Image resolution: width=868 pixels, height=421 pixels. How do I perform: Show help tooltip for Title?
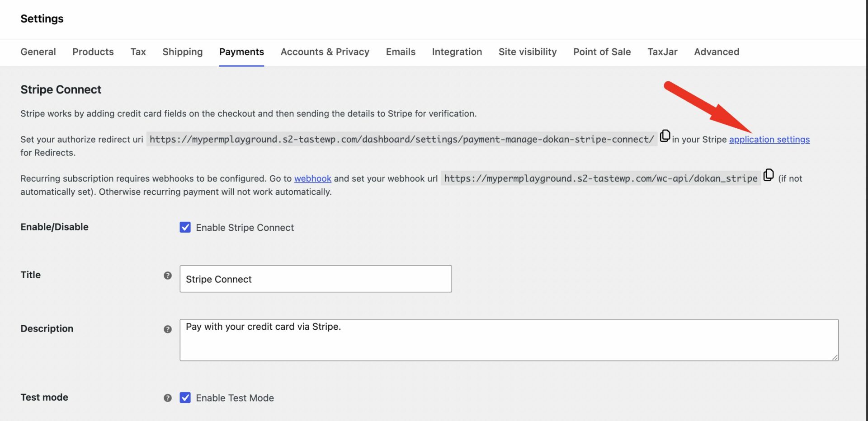(x=168, y=276)
